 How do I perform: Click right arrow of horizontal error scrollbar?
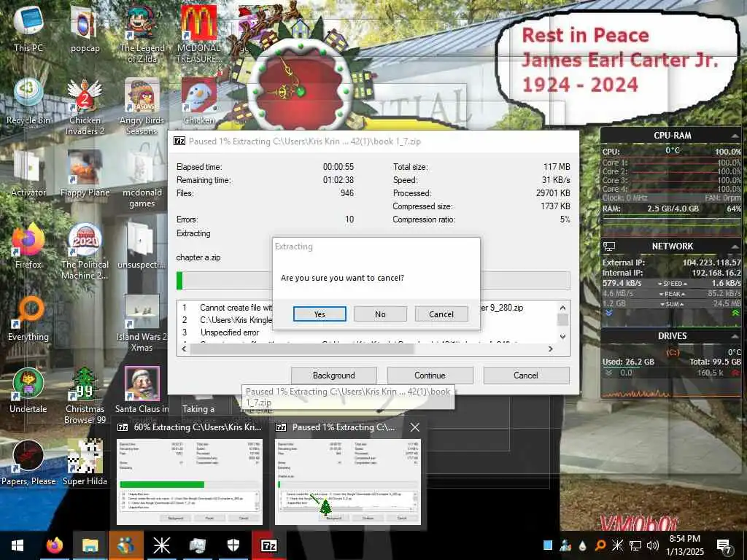(x=551, y=349)
